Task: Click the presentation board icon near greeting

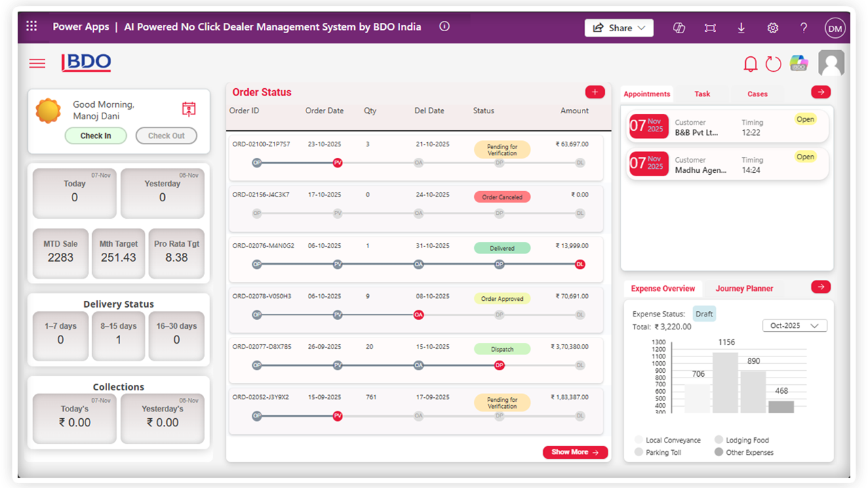Action: (189, 109)
